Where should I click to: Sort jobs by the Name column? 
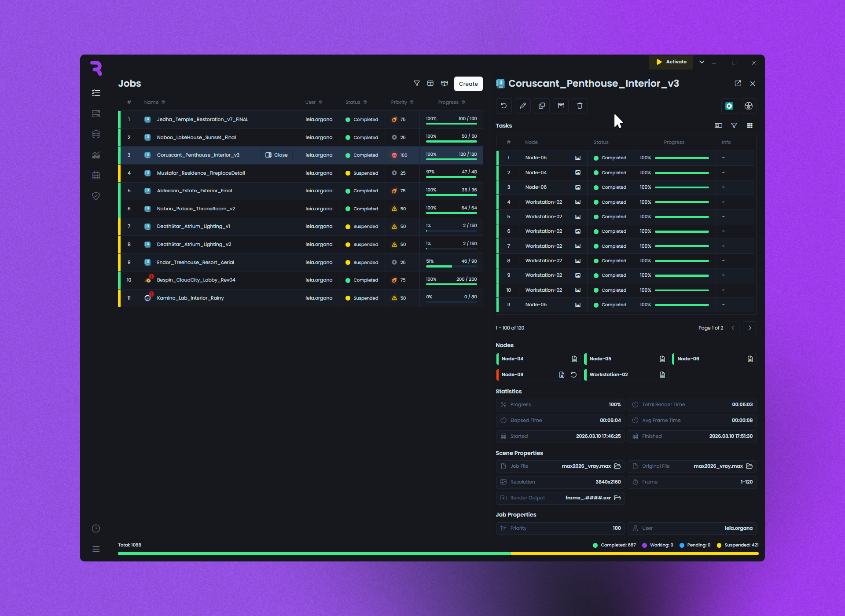click(x=154, y=102)
